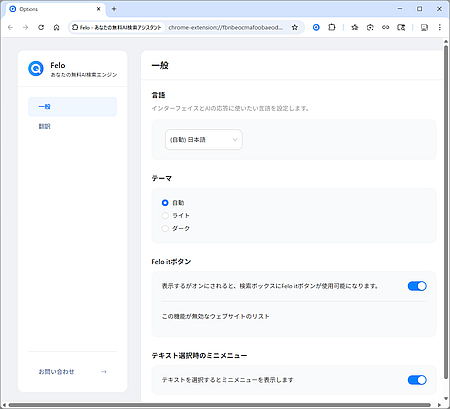
Task: Click the extension icon left of link-chain icon
Action: click(x=370, y=27)
